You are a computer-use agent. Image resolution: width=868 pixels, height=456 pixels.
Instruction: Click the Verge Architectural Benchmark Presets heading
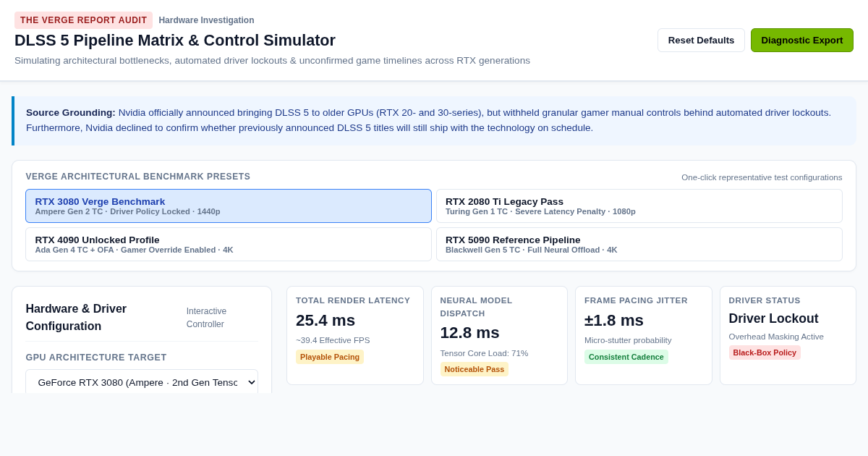tap(138, 177)
